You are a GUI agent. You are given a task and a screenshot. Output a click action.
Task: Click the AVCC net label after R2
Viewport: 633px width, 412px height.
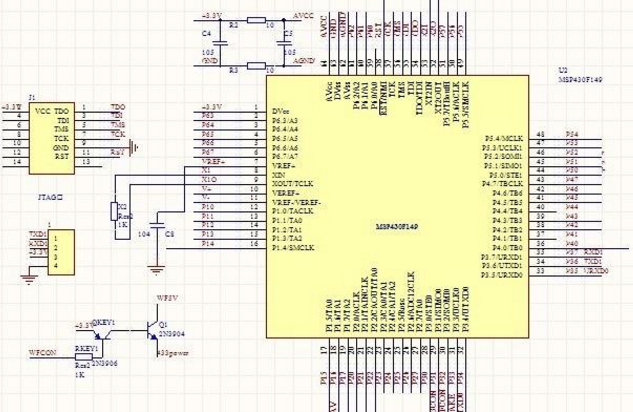coord(303,16)
